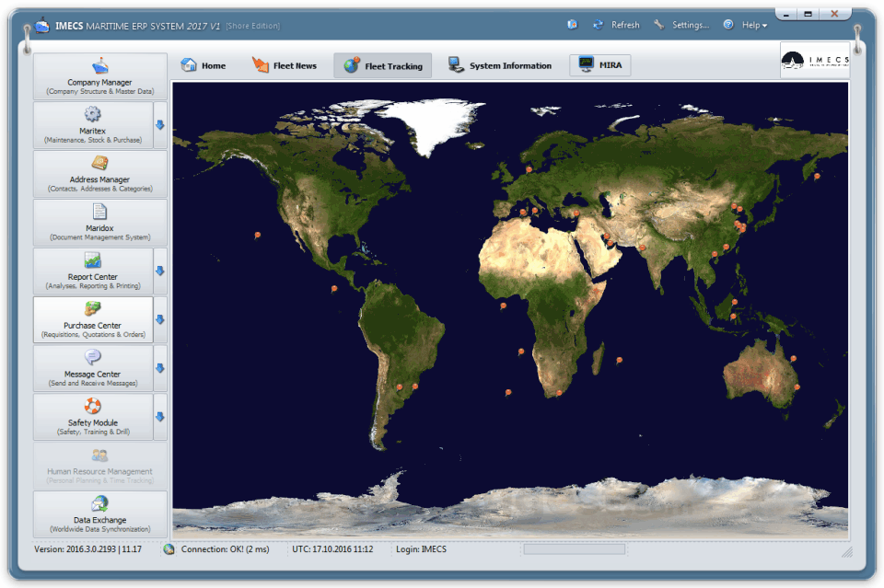Click the Fleet News fox icon

261,65
